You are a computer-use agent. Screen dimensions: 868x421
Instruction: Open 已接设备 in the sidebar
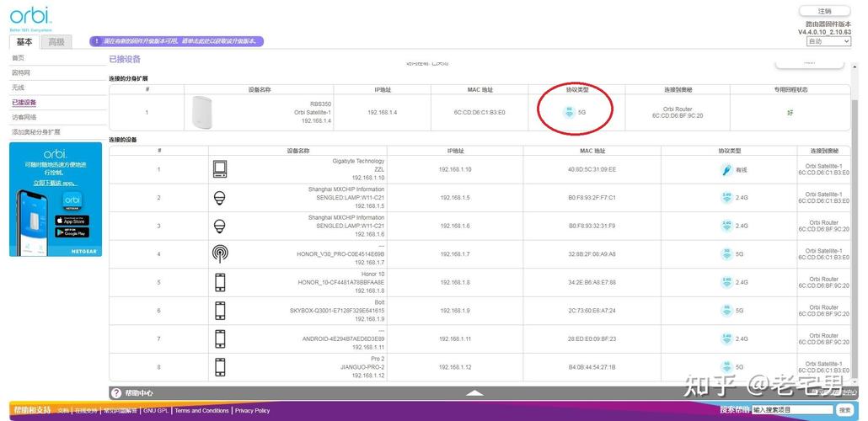point(24,103)
